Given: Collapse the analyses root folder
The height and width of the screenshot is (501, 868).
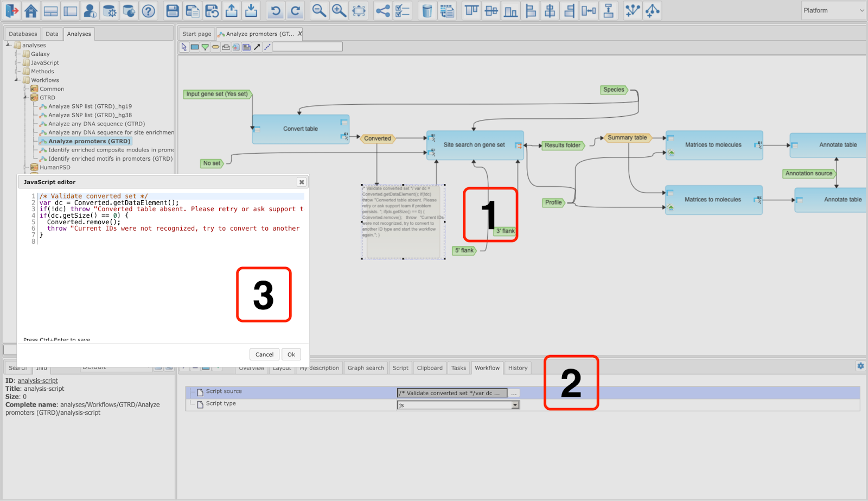Looking at the screenshot, I should pos(8,45).
